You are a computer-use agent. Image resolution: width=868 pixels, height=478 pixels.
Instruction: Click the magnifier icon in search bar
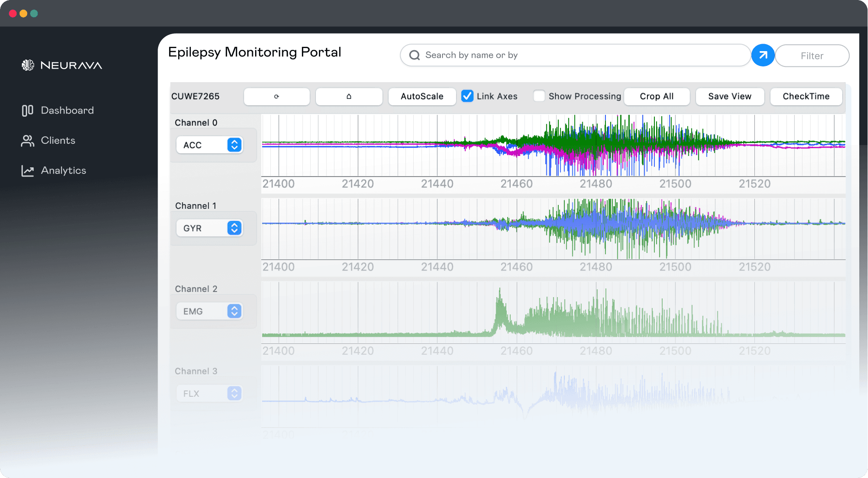(x=415, y=55)
